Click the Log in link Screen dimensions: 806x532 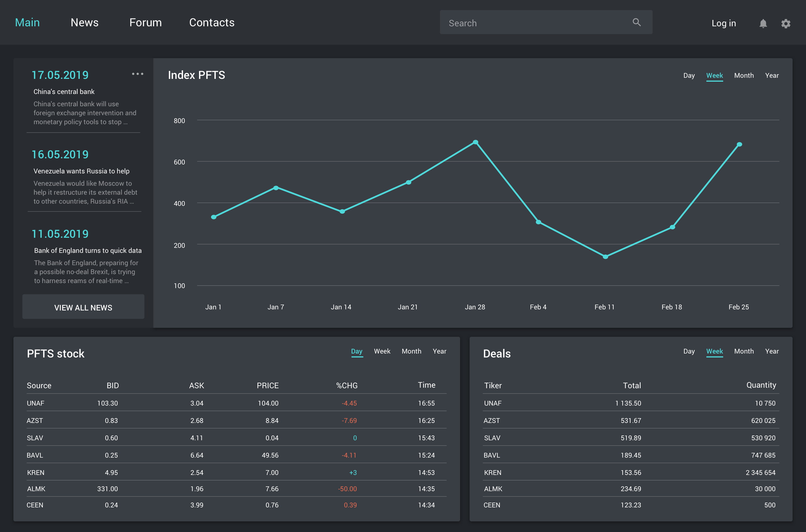click(x=723, y=23)
